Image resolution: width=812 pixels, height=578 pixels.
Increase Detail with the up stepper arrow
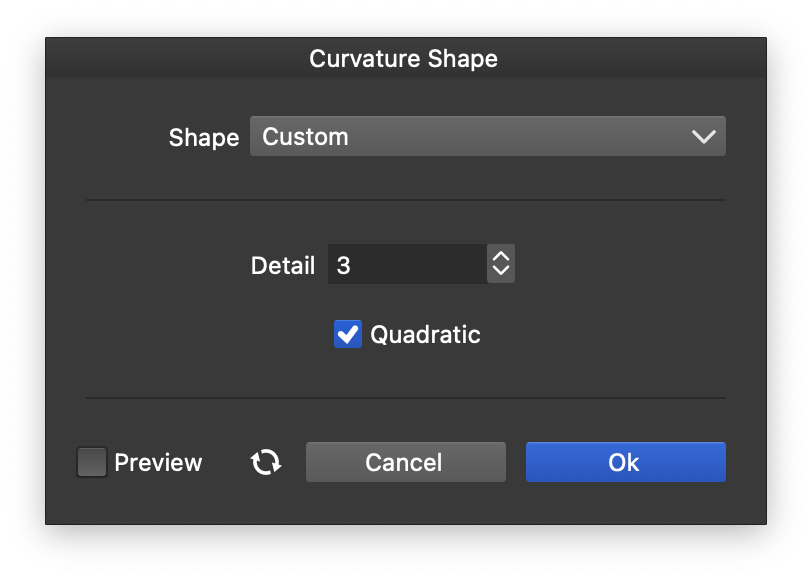(x=501, y=256)
